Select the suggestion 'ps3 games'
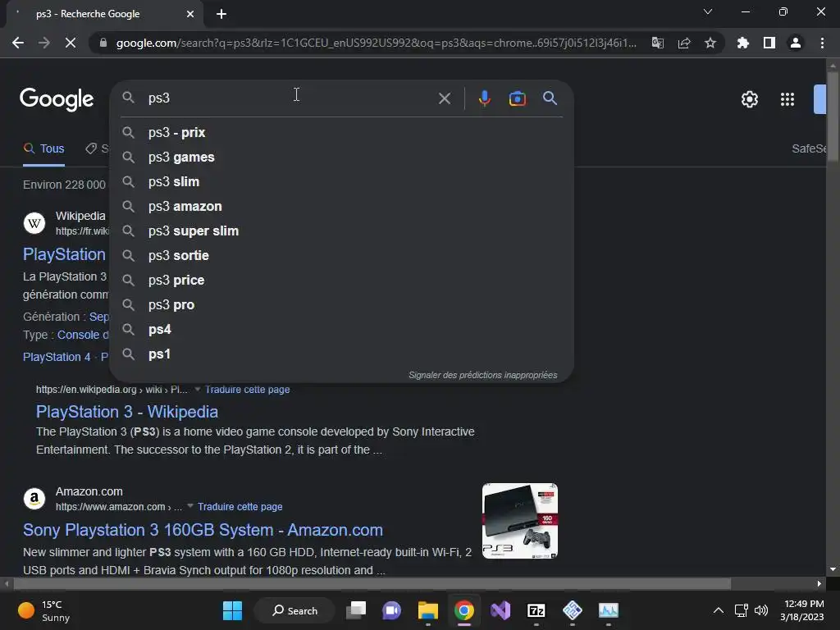Screen dimensions: 840x630 pos(341,157)
